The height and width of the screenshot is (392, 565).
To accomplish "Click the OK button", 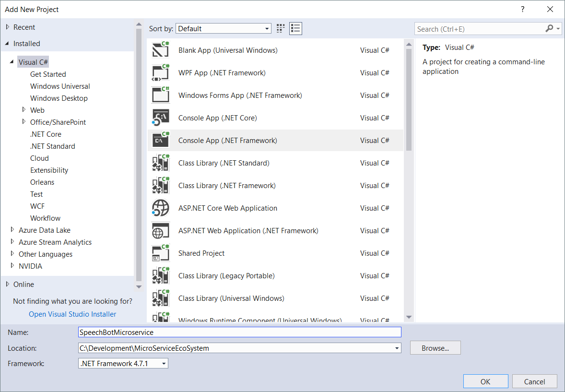I will click(x=485, y=381).
